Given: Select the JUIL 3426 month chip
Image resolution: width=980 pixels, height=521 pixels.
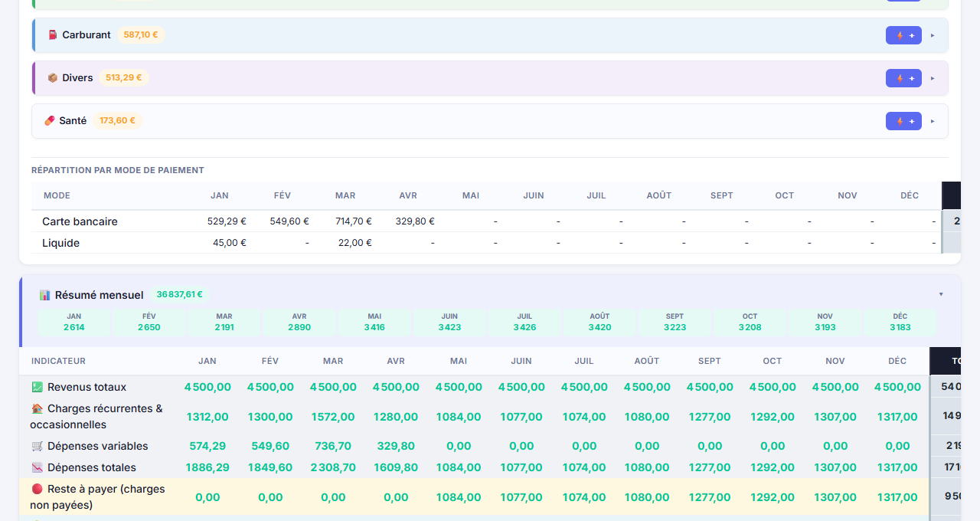Looking at the screenshot, I should [x=524, y=322].
